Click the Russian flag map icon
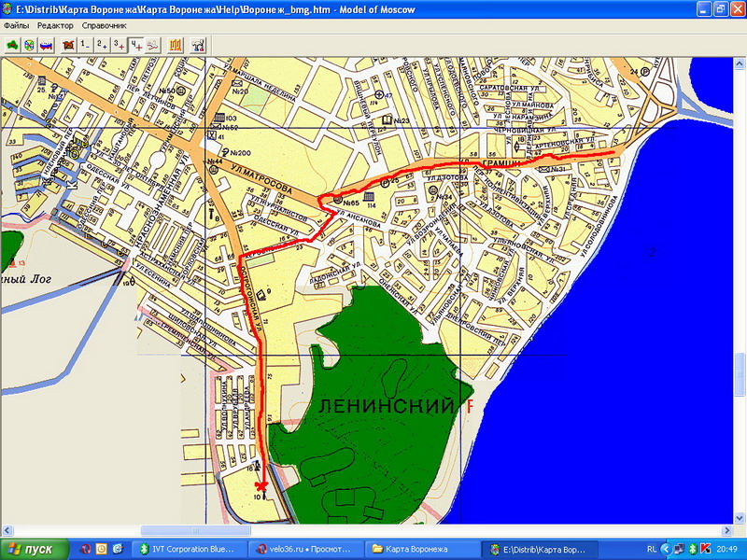 (45, 44)
